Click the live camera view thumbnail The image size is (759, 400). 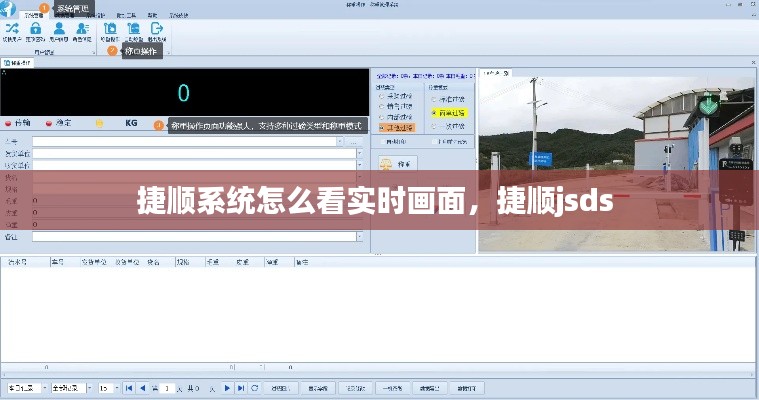tap(616, 160)
